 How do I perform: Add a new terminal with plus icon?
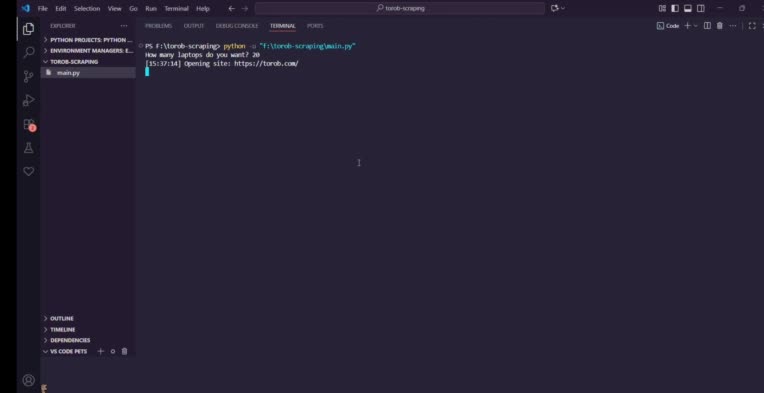tap(688, 26)
